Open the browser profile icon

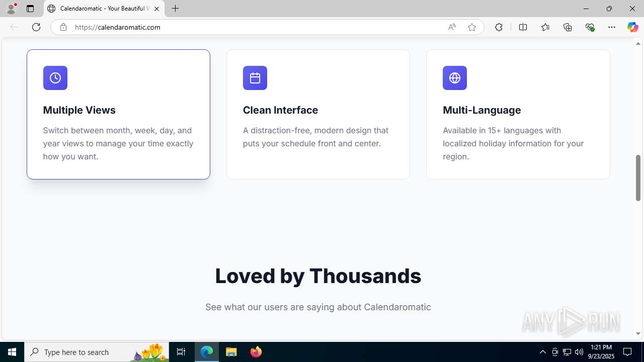coord(11,9)
